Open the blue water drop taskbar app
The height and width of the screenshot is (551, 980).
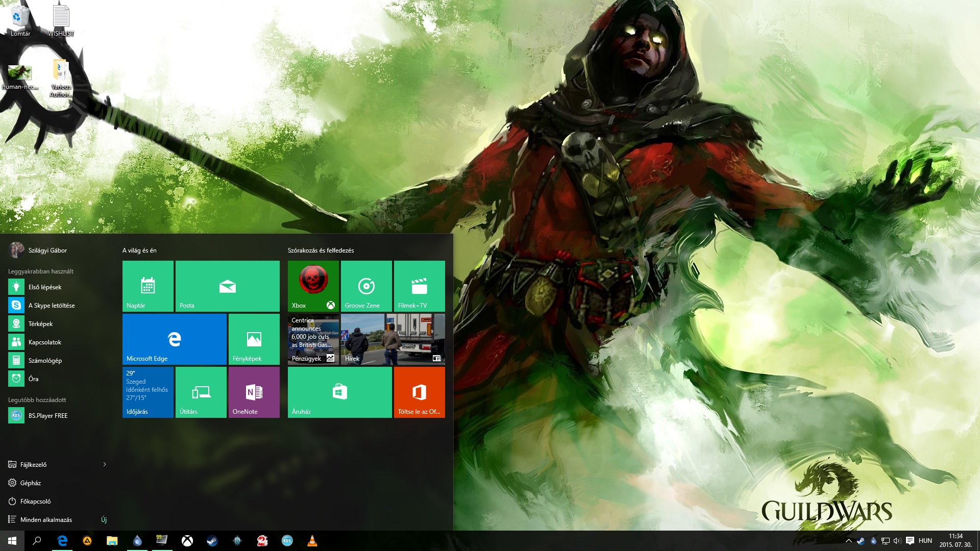click(x=137, y=541)
